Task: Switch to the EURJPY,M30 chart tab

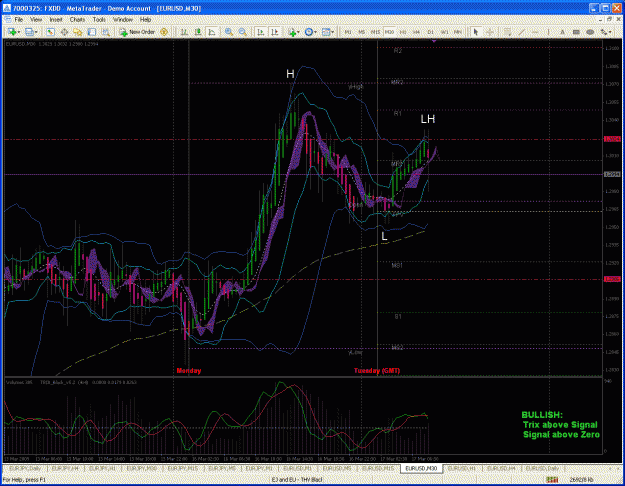Action: tap(140, 468)
